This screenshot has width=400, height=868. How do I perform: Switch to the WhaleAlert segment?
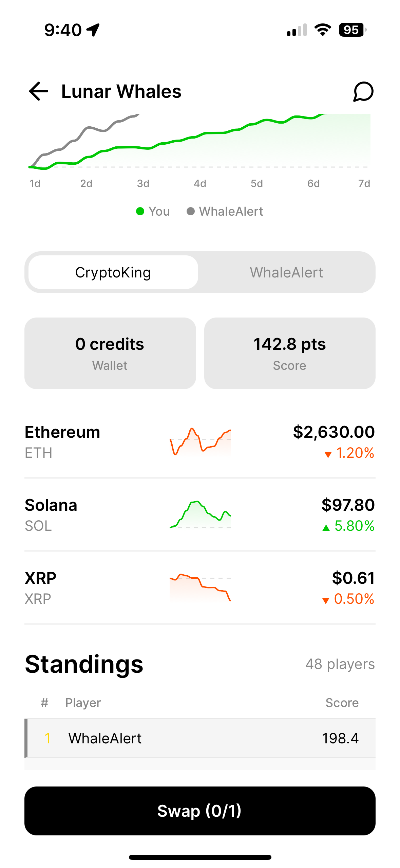pos(286,272)
